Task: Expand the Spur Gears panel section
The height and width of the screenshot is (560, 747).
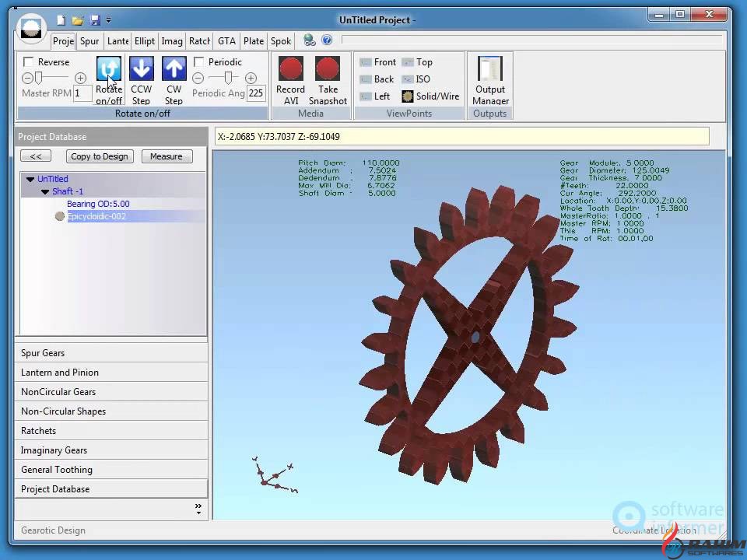Action: 111,353
